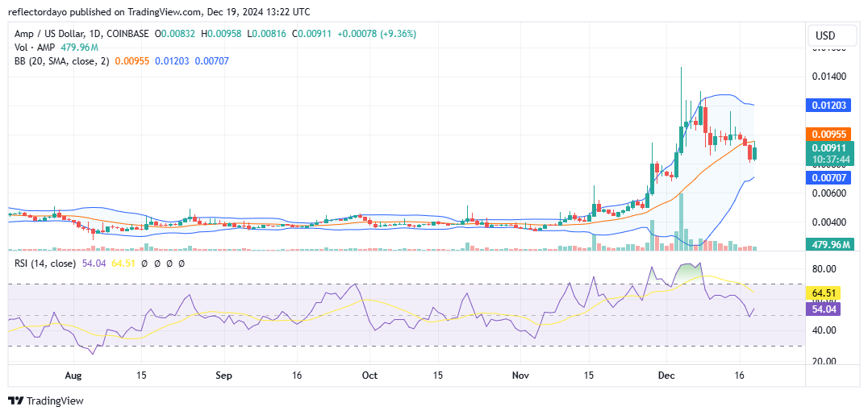Click the Dec label on time axis
The height and width of the screenshot is (415, 868).
coord(666,376)
